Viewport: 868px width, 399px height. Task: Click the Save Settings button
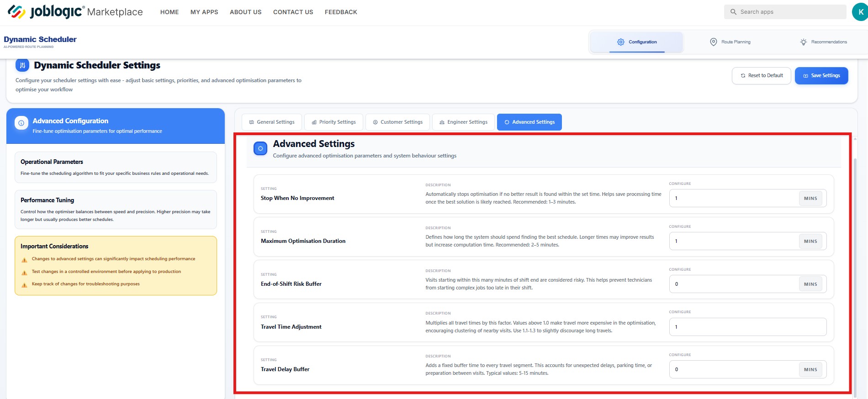tap(821, 76)
